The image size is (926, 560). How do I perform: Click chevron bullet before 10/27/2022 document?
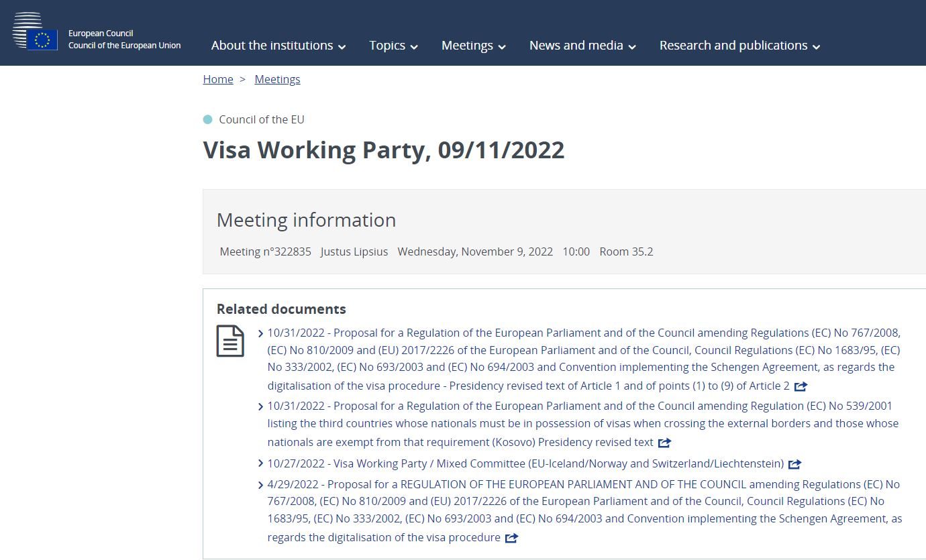tap(260, 464)
